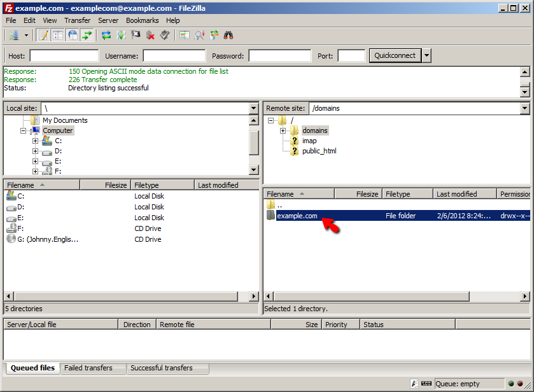Switch to the Failed transfers tab
Screen dimensions: 534x392
pos(88,368)
